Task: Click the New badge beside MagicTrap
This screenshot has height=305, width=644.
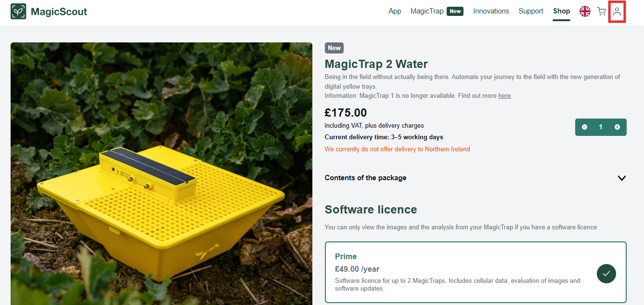Action: click(x=455, y=11)
